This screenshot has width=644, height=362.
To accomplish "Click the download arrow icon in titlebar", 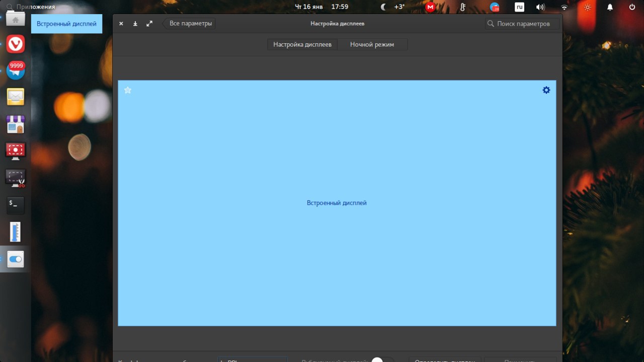I will coord(135,24).
